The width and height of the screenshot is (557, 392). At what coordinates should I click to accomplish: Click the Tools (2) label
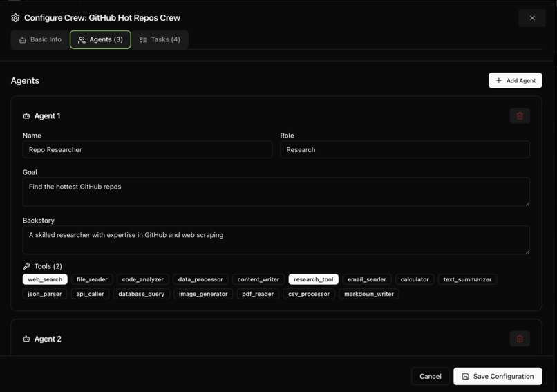tap(48, 266)
